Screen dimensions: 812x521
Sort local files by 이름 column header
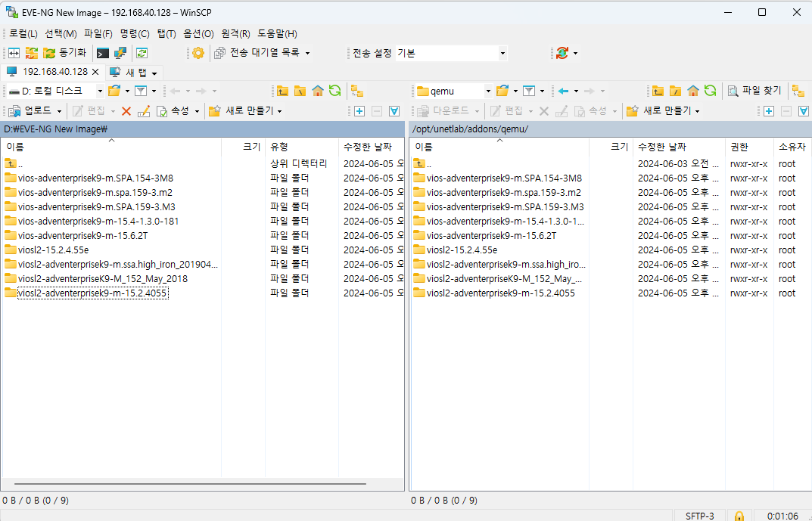pos(111,147)
